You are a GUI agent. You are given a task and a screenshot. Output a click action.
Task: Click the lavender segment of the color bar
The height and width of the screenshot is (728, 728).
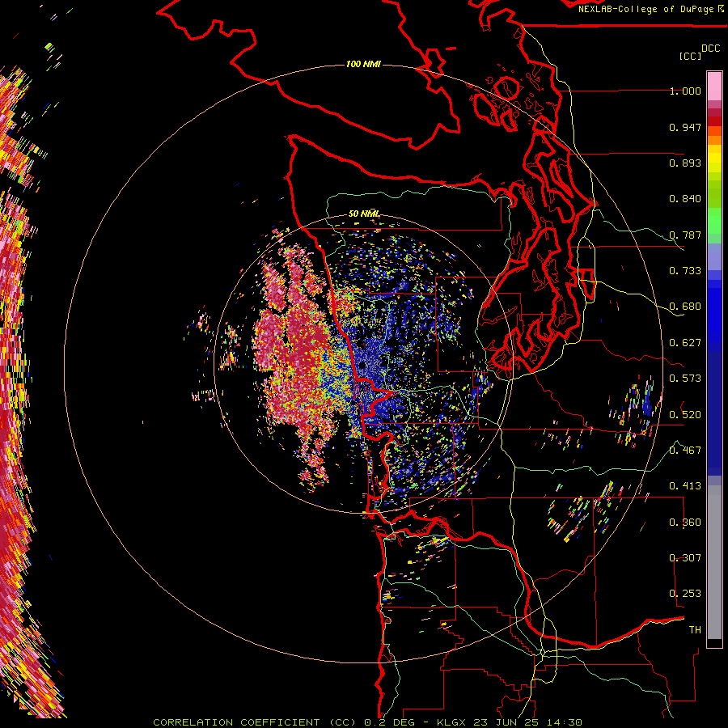coord(714,256)
